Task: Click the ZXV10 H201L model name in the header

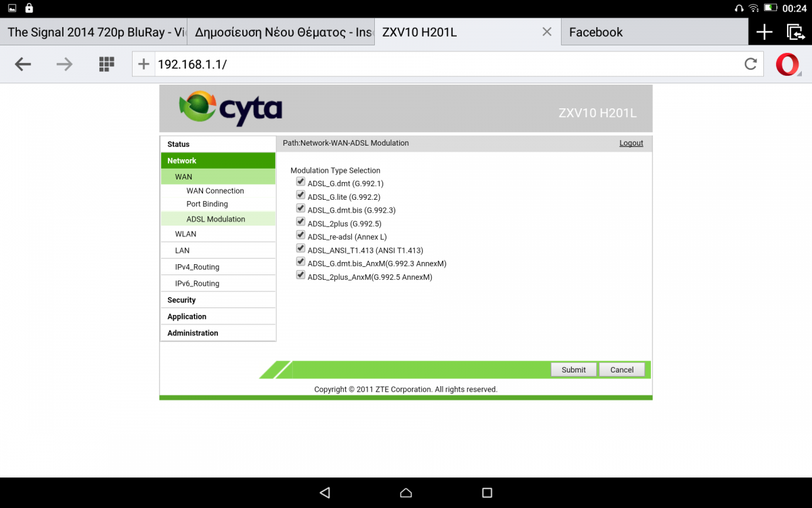Action: point(597,113)
